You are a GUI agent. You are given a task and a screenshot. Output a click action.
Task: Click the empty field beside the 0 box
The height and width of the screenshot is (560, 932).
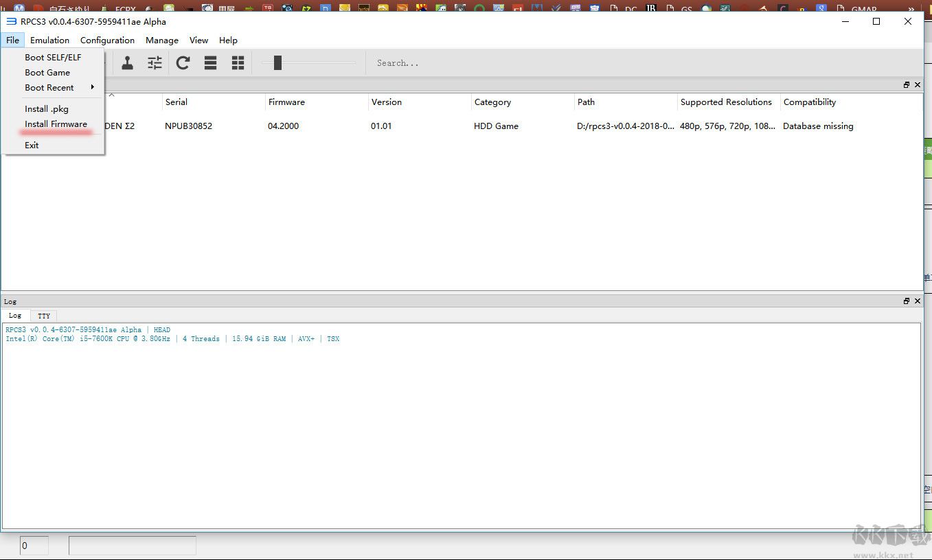133,546
